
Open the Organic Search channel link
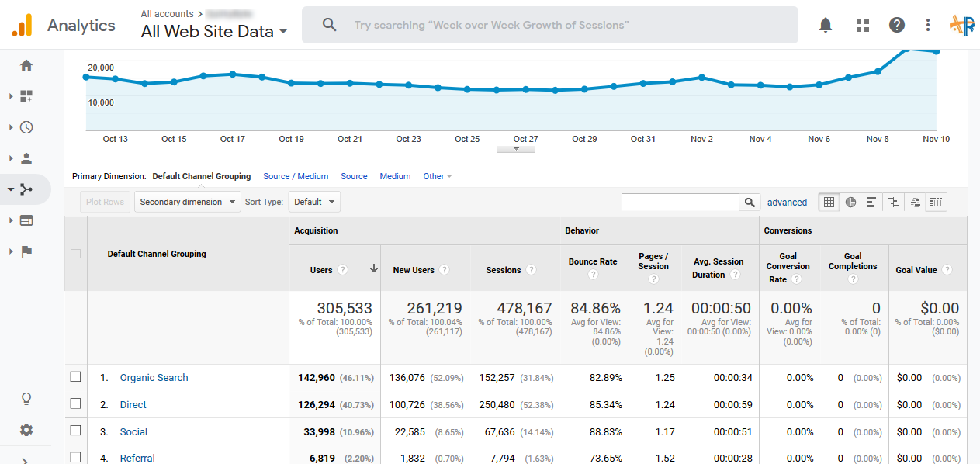(x=154, y=378)
